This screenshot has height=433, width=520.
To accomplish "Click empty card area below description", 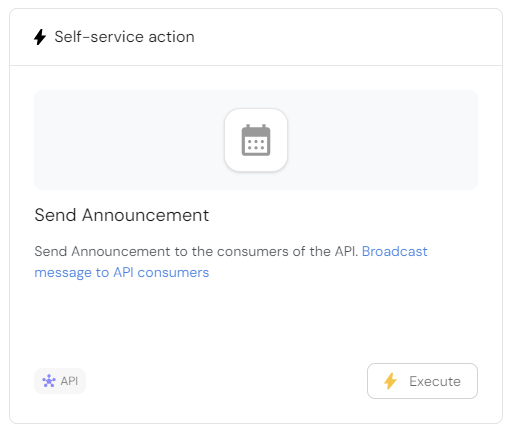I will (x=256, y=320).
